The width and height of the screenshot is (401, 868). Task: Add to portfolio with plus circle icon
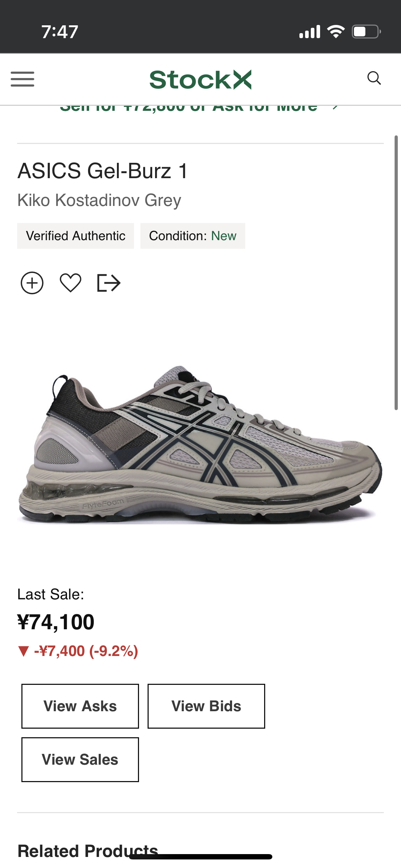point(32,283)
